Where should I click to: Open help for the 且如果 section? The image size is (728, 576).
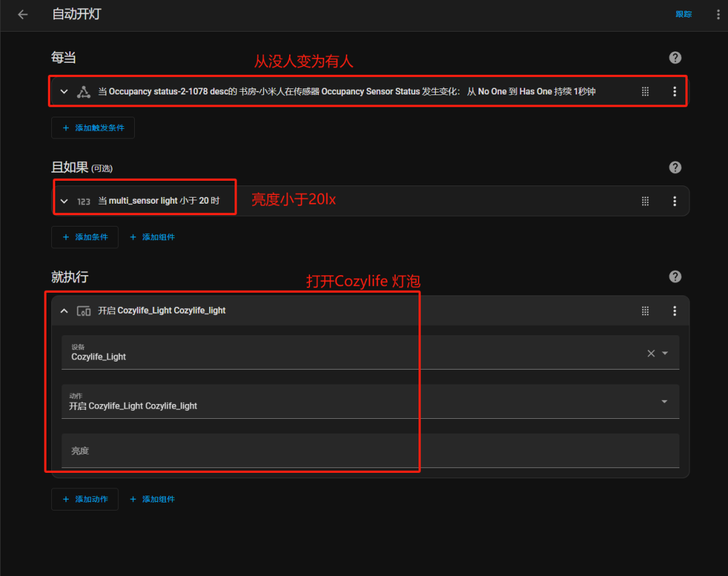(675, 167)
